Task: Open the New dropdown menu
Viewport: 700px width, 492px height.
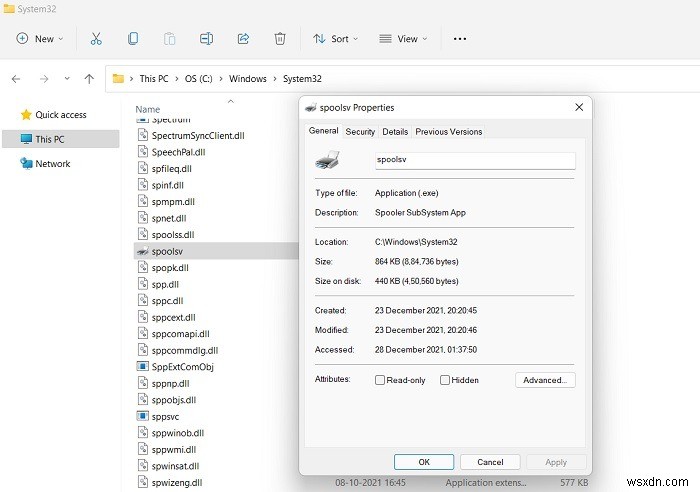Action: pos(40,39)
